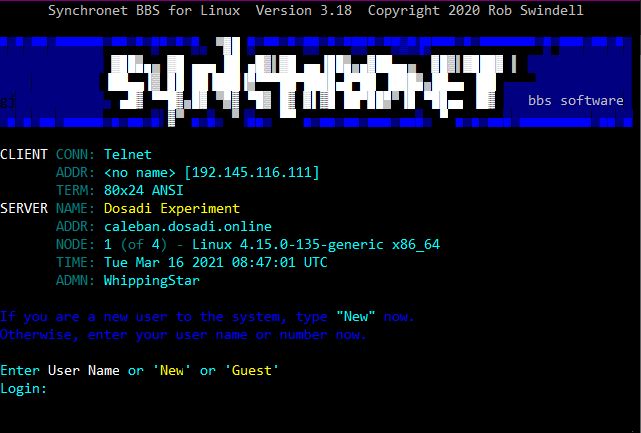
Task: Click the CLIENT label
Action: click(x=24, y=155)
